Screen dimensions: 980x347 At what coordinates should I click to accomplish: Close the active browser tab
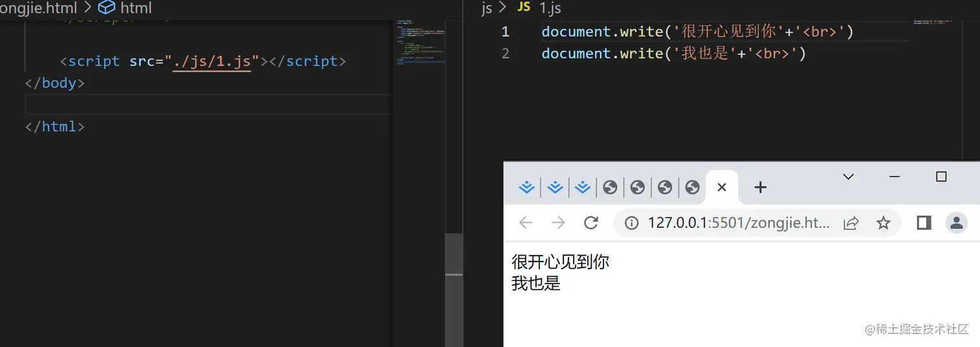point(722,188)
